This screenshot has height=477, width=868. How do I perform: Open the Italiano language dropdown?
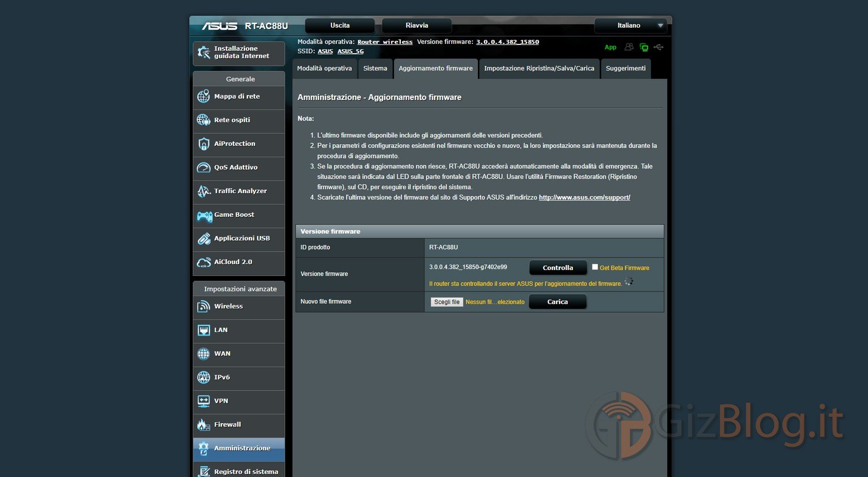pyautogui.click(x=630, y=25)
